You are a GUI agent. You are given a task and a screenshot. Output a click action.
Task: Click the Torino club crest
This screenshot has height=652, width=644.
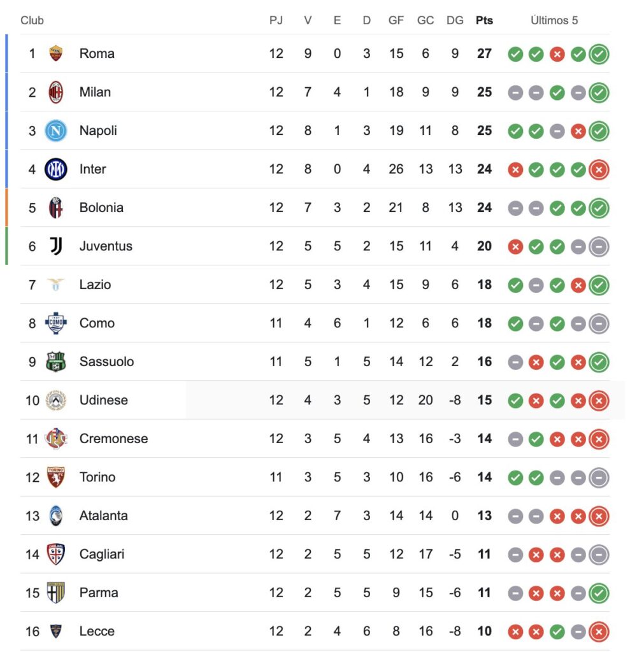tap(56, 477)
